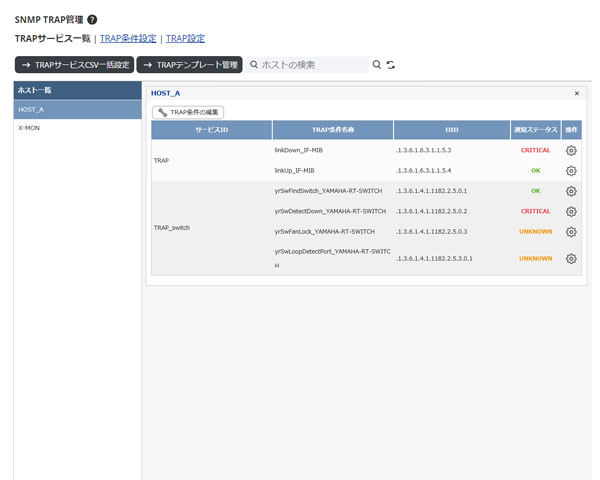This screenshot has height=480, width=600.
Task: Focus the ホストの検索 search field
Action: [x=307, y=65]
